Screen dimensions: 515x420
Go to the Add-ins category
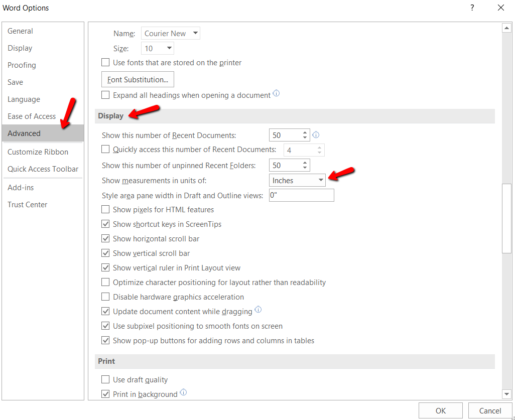tap(43, 188)
